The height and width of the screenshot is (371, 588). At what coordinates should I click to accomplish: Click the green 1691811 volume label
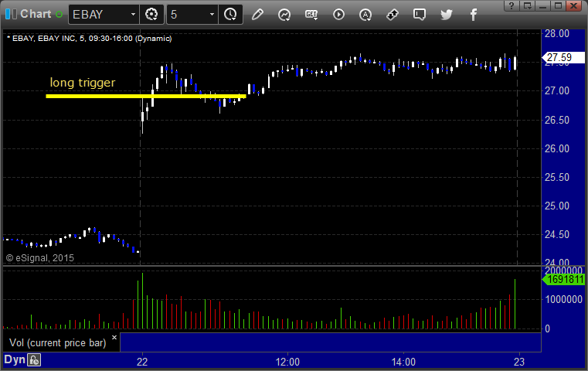[563, 280]
